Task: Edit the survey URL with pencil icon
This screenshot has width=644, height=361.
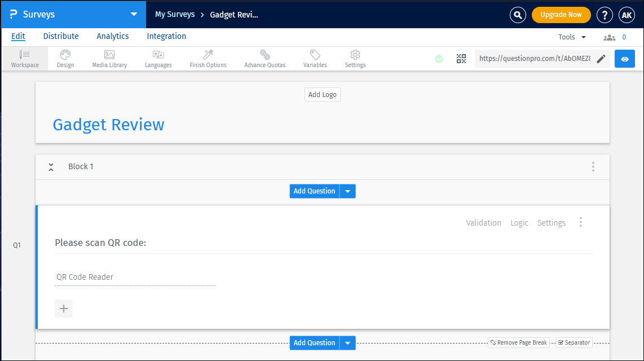Action: 601,59
